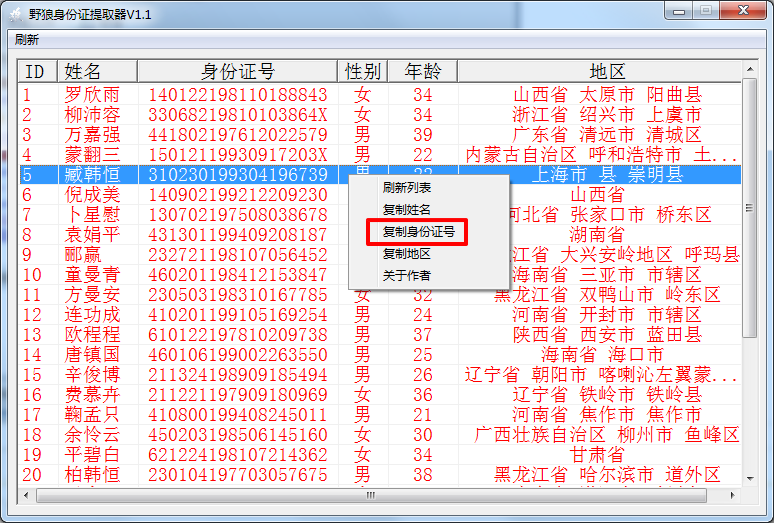
Task: Select the name 倪成美
Action: tap(92, 194)
